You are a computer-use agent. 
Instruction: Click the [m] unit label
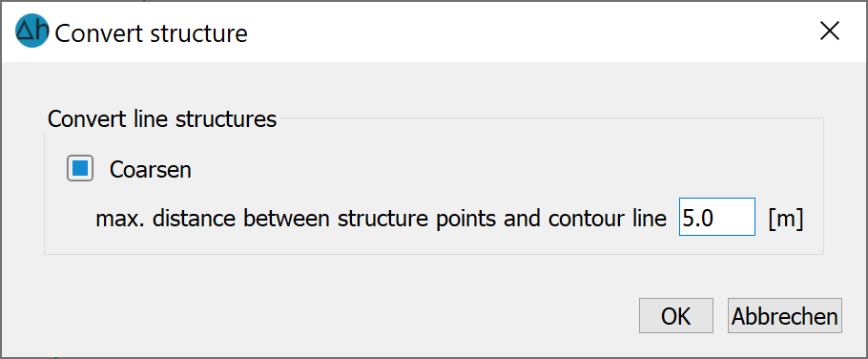(786, 219)
